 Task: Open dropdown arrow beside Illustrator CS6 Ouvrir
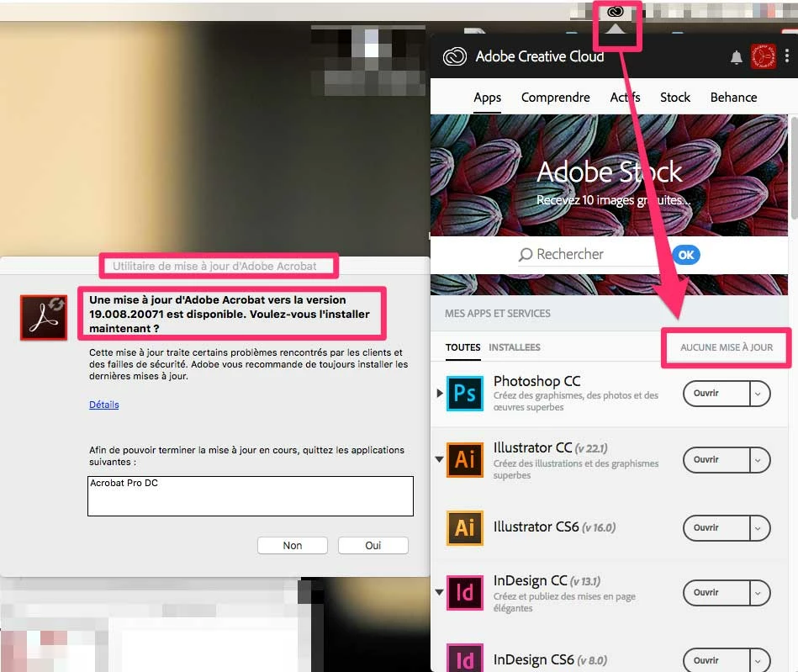(758, 528)
